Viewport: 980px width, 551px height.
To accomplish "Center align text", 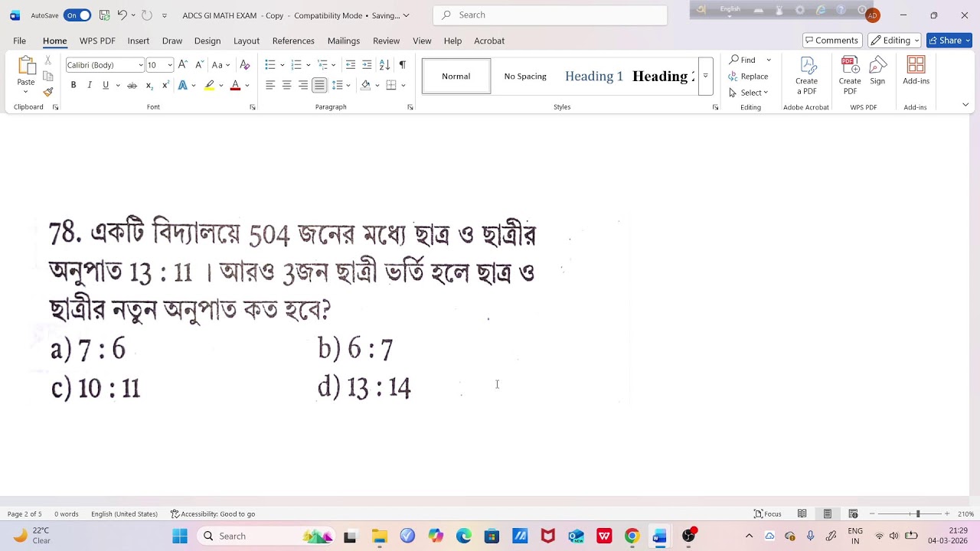I will [x=286, y=85].
